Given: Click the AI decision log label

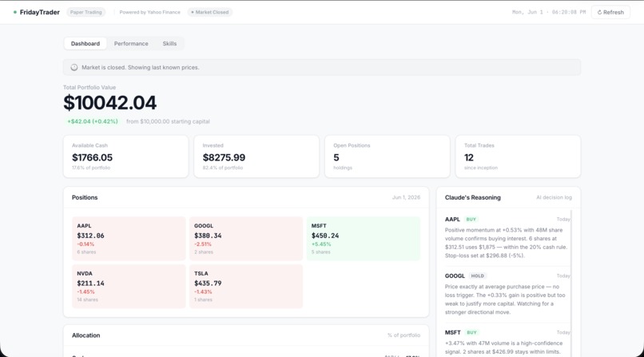Looking at the screenshot, I should (554, 197).
